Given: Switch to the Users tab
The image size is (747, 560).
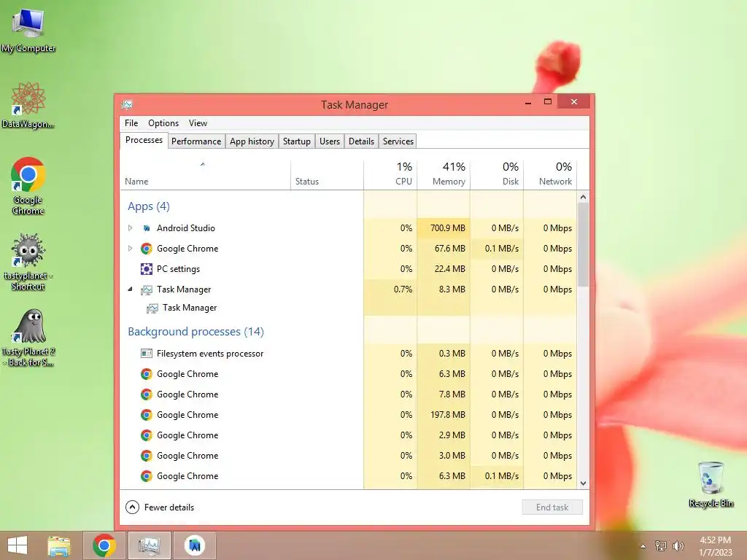Looking at the screenshot, I should tap(330, 141).
